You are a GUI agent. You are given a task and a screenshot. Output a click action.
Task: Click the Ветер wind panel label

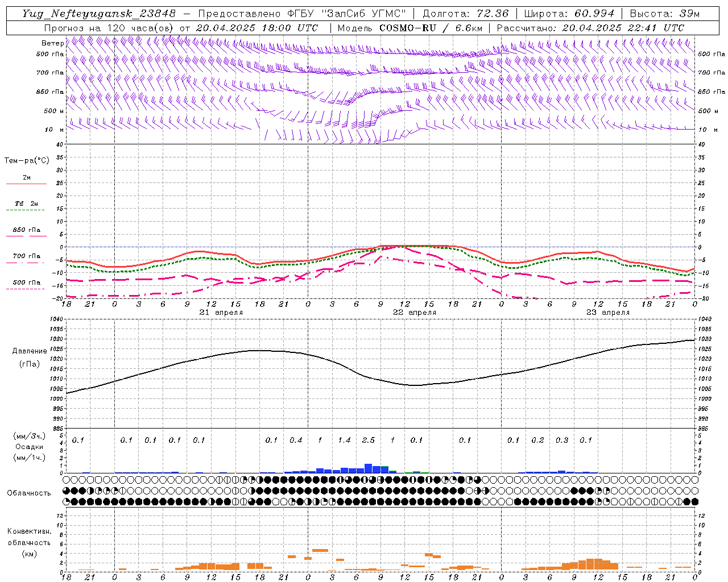(x=53, y=43)
